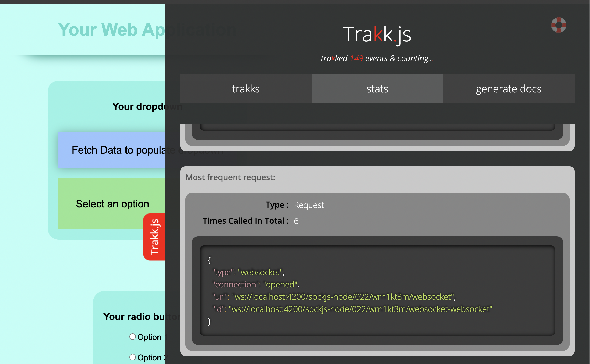Select the Option 2 radio button
The image size is (590, 364).
click(132, 357)
